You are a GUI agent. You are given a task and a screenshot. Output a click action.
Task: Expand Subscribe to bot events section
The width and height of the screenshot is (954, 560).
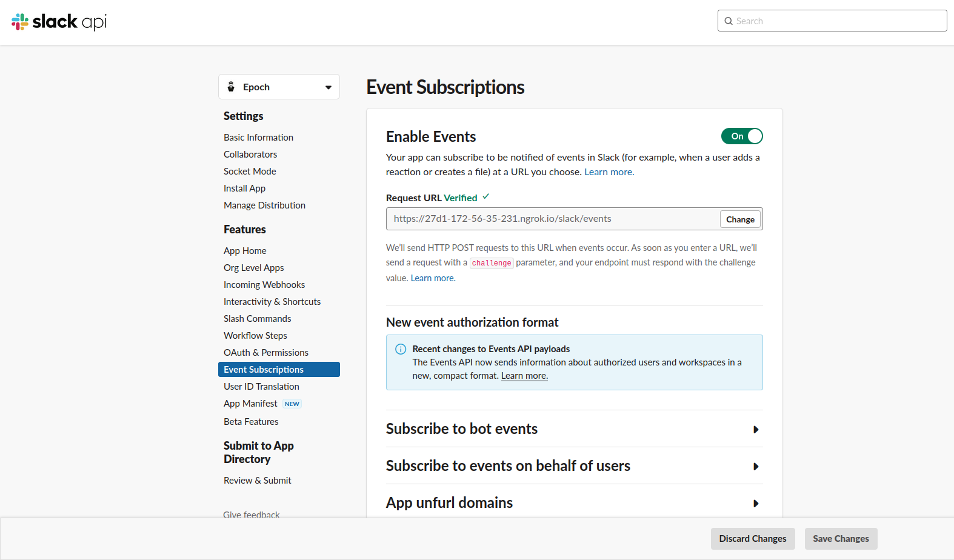pyautogui.click(x=574, y=429)
